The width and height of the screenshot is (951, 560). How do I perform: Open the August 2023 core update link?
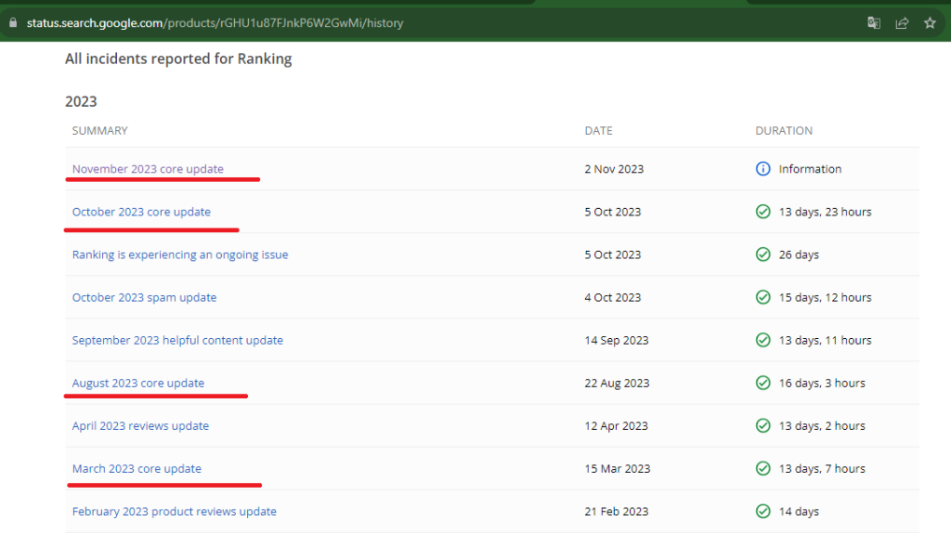click(x=138, y=383)
